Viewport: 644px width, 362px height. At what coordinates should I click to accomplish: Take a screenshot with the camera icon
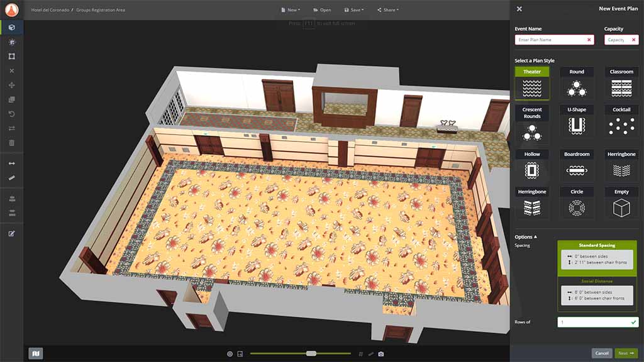click(x=380, y=354)
